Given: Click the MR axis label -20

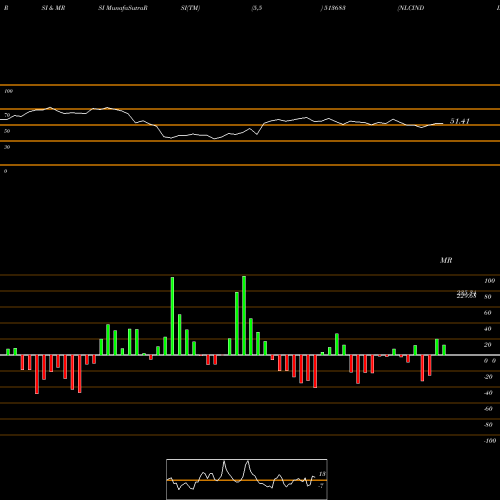Looking at the screenshot, I should point(488,377).
